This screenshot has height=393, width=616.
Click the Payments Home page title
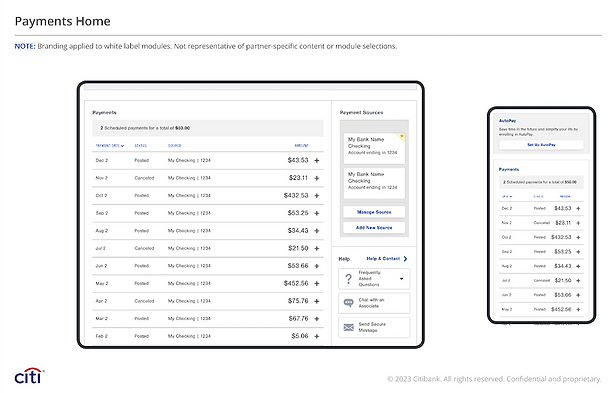(x=62, y=21)
